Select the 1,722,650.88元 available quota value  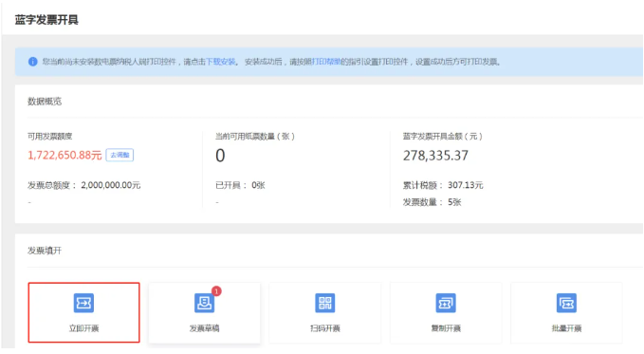pyautogui.click(x=64, y=155)
